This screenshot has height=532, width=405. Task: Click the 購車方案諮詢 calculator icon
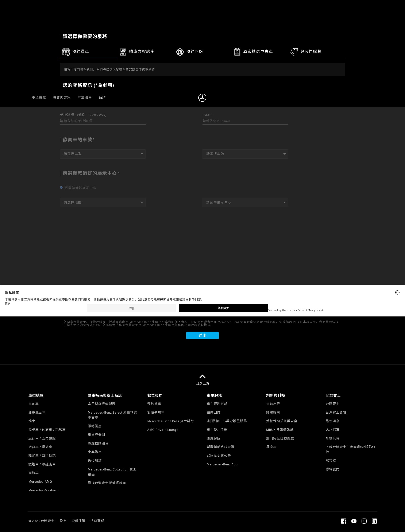123,52
